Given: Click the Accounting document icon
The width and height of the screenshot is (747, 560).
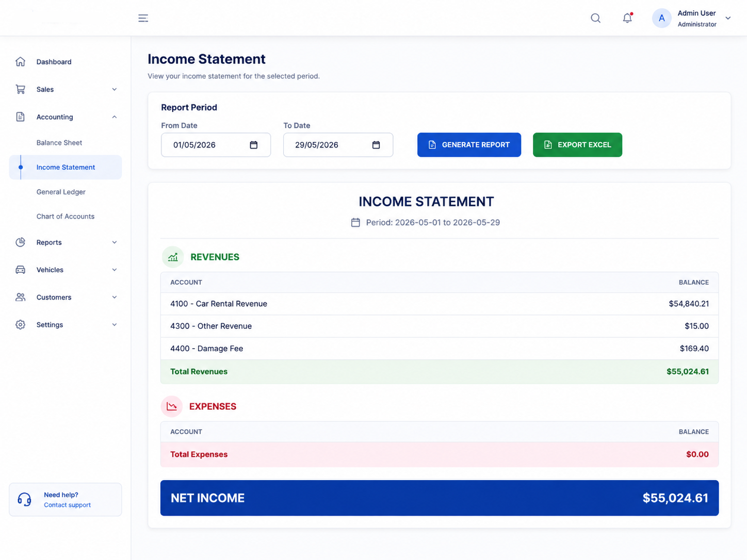Looking at the screenshot, I should 20,117.
